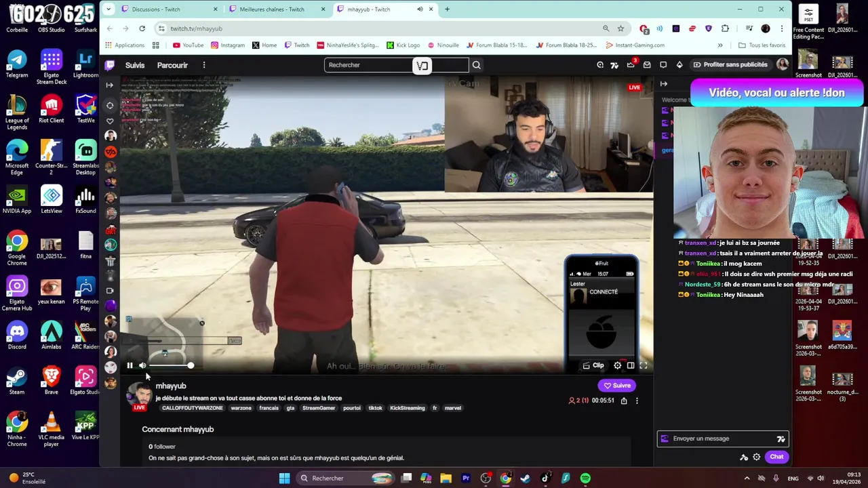Open the Twitch Bits diamond icon
Screen dimensions: 868x488
click(679, 64)
